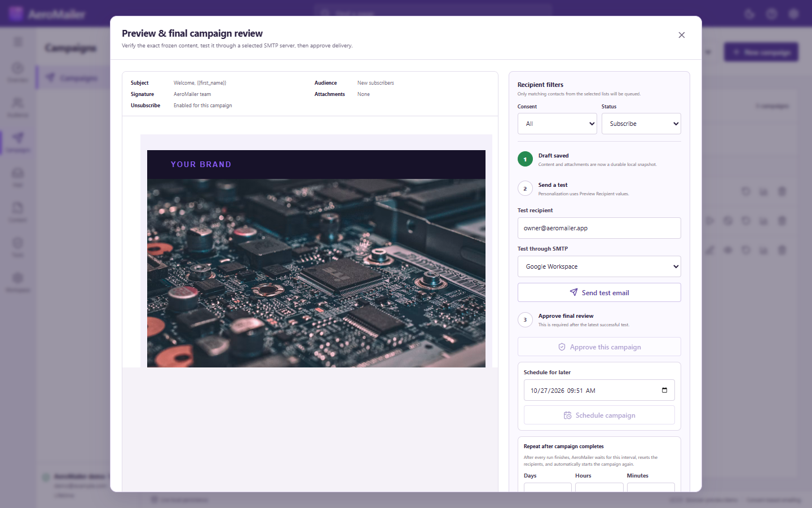Viewport: 812px width, 508px height.
Task: Click the step 1 Draft saved indicator
Action: [525, 159]
